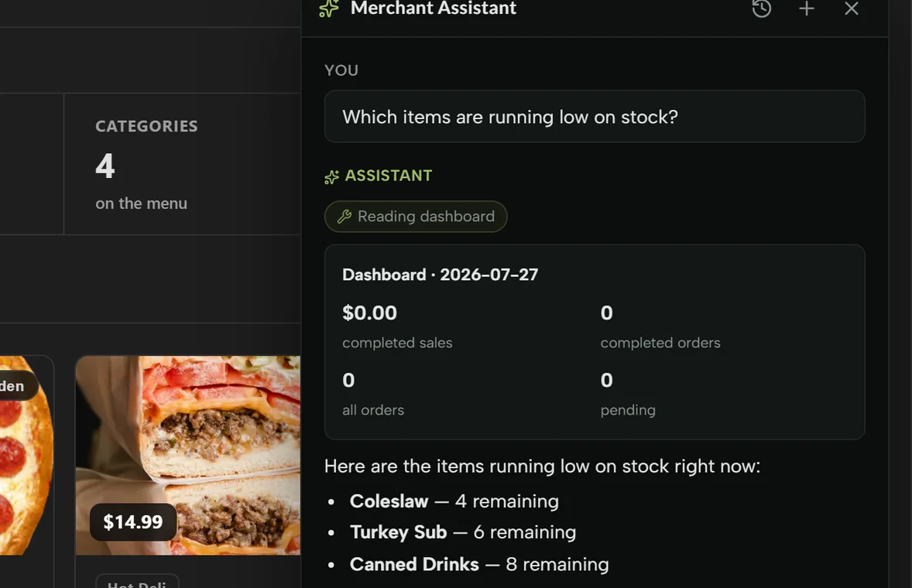
Task: Click the Reading dashboard tool chip
Action: [416, 216]
